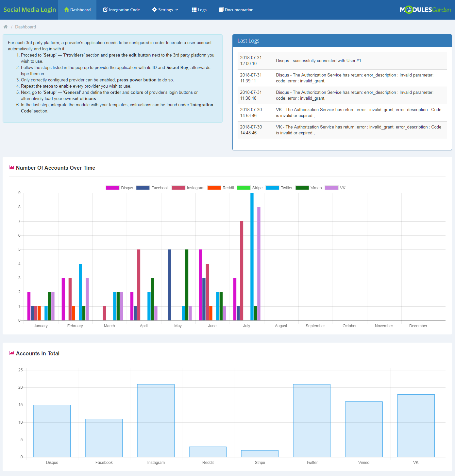Open the Documentation menu label
Viewport: 455px width, 476px height.
(x=239, y=9)
